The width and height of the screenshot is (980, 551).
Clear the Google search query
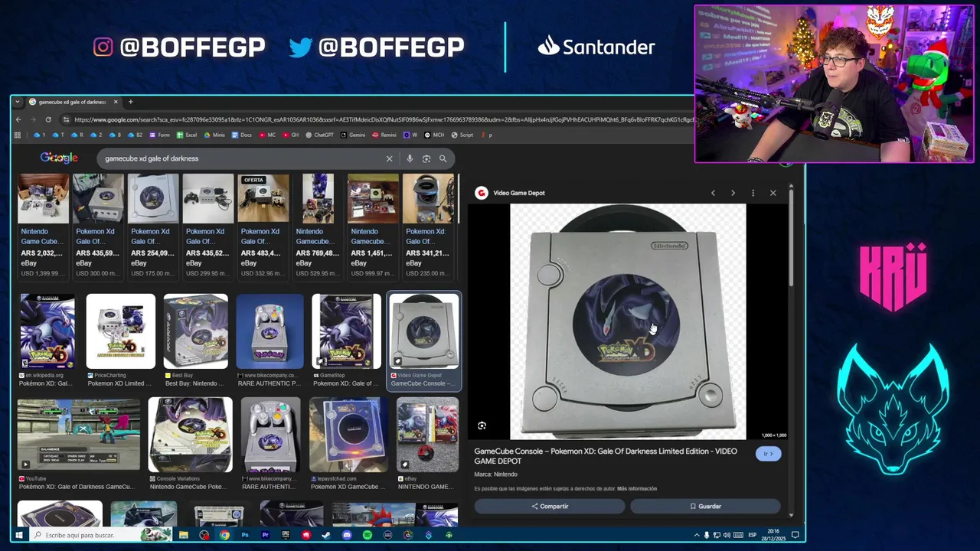389,158
